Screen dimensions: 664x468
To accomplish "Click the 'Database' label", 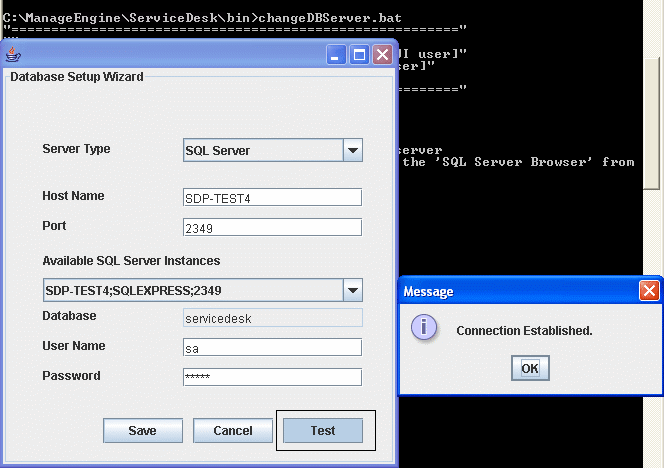I will (x=69, y=316).
